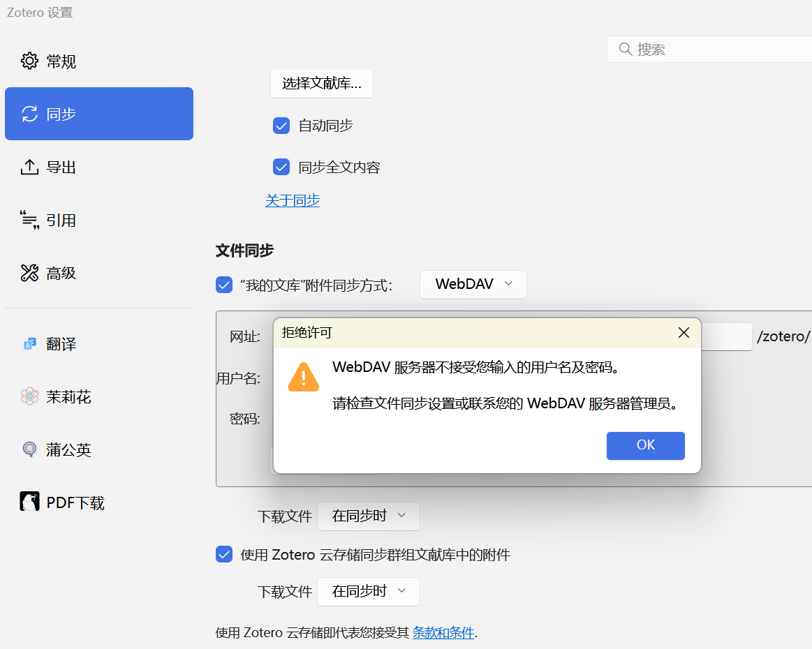
Task: Click the quote icon beside 引用
Action: pos(29,220)
